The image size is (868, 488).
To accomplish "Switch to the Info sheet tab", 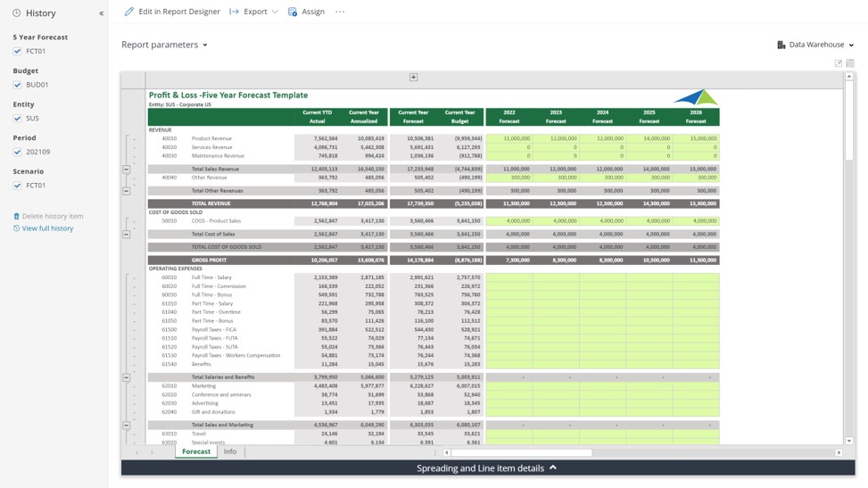I will click(229, 452).
